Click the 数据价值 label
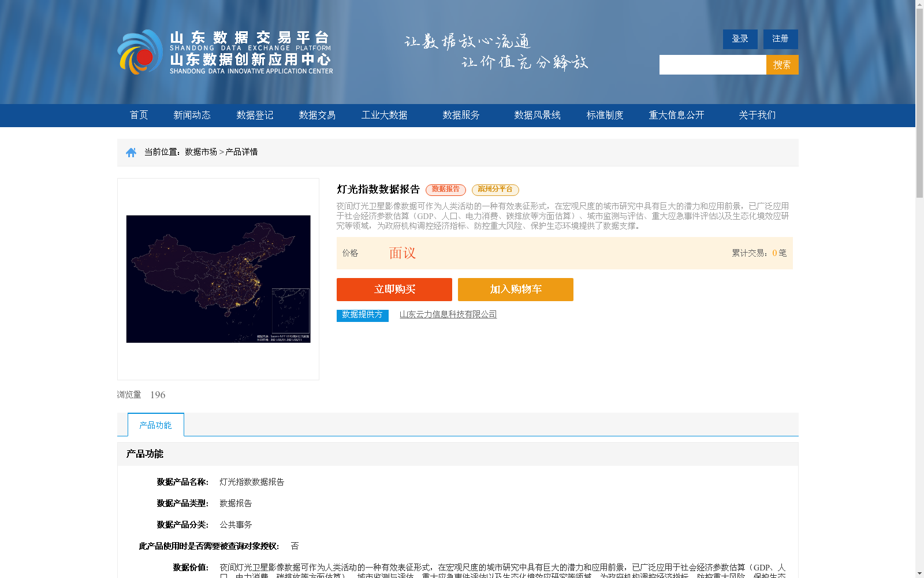The width and height of the screenshot is (924, 578). [x=191, y=568]
